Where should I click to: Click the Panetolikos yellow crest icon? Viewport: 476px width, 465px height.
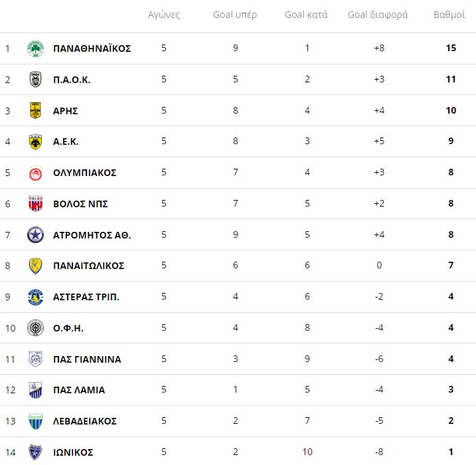pos(35,266)
